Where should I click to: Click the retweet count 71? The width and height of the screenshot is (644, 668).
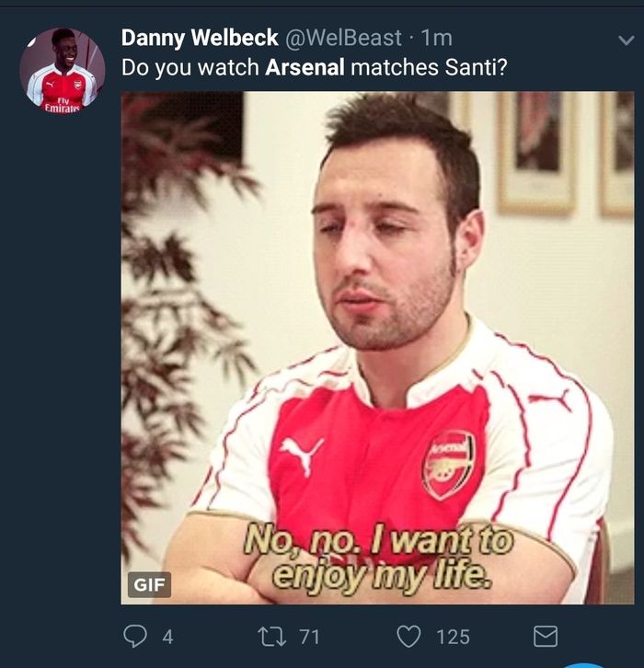click(x=309, y=638)
